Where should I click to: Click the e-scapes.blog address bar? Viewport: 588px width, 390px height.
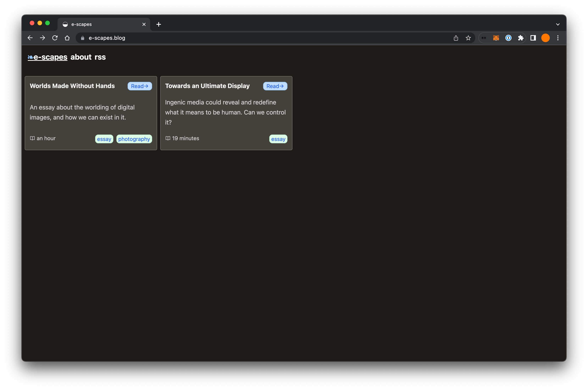(x=249, y=38)
